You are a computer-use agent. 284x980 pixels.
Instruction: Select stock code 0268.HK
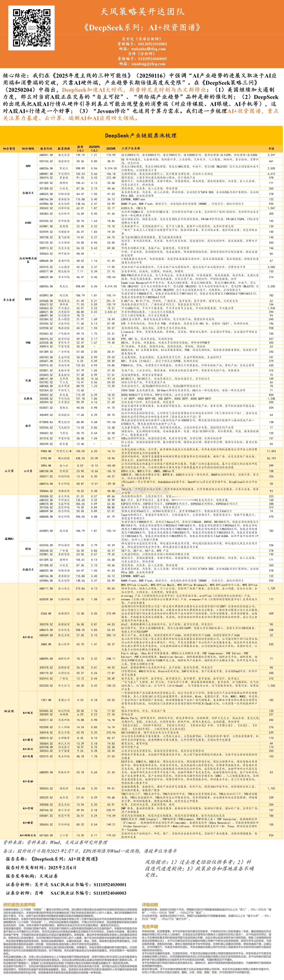tap(46, 613)
